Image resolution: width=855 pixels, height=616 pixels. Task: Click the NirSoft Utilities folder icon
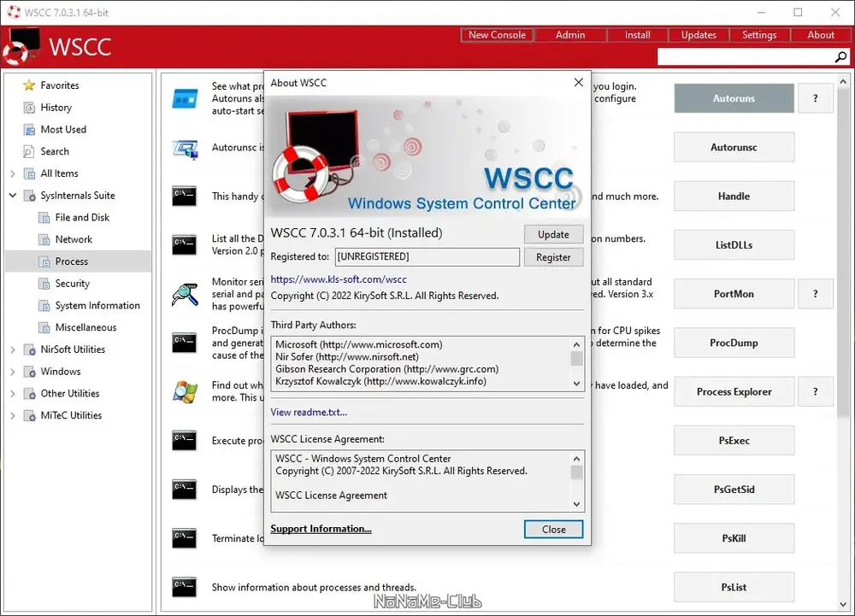[x=29, y=349]
